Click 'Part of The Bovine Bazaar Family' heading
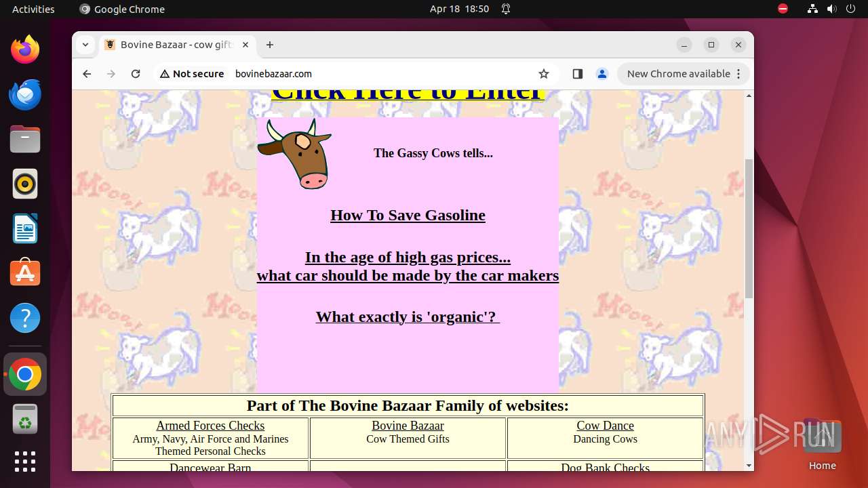 point(408,405)
